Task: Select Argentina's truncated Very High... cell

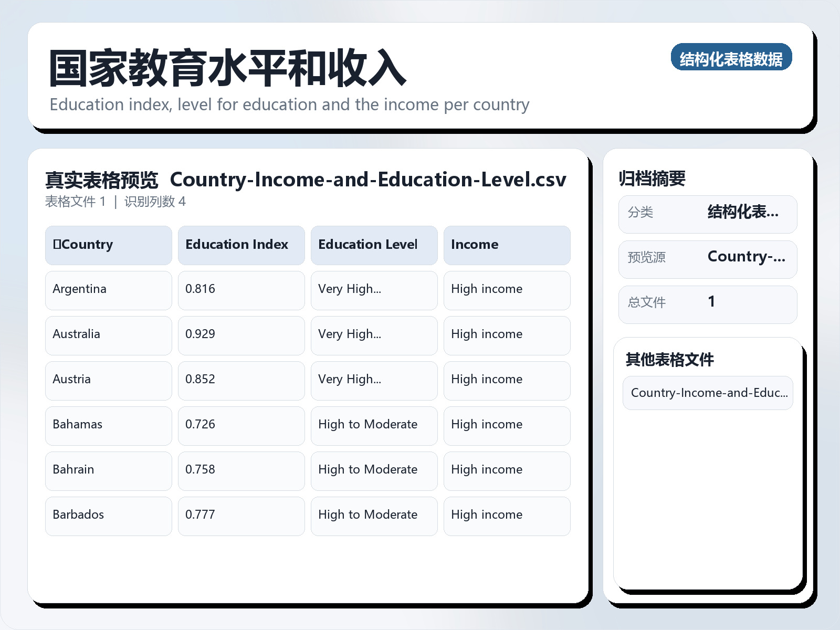Action: [x=374, y=290]
